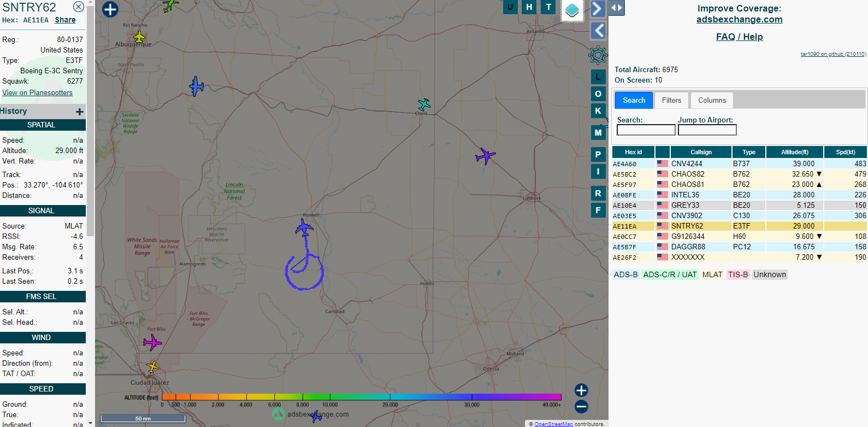Open the FAQ / Help link
The image size is (868, 427).
(x=739, y=37)
